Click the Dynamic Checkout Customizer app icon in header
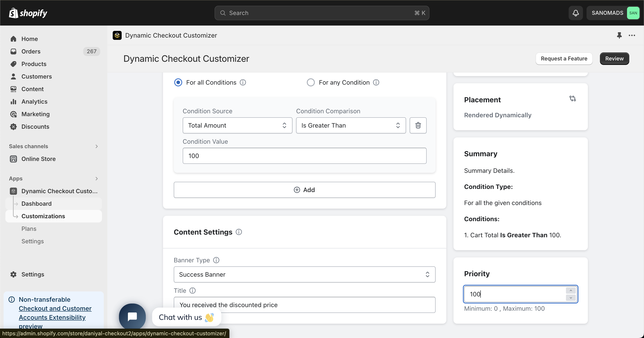This screenshot has width=644, height=338. (117, 35)
